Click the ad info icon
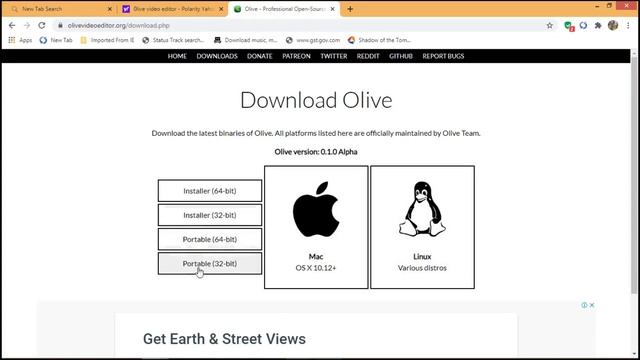The width and height of the screenshot is (640, 360). coord(584,305)
